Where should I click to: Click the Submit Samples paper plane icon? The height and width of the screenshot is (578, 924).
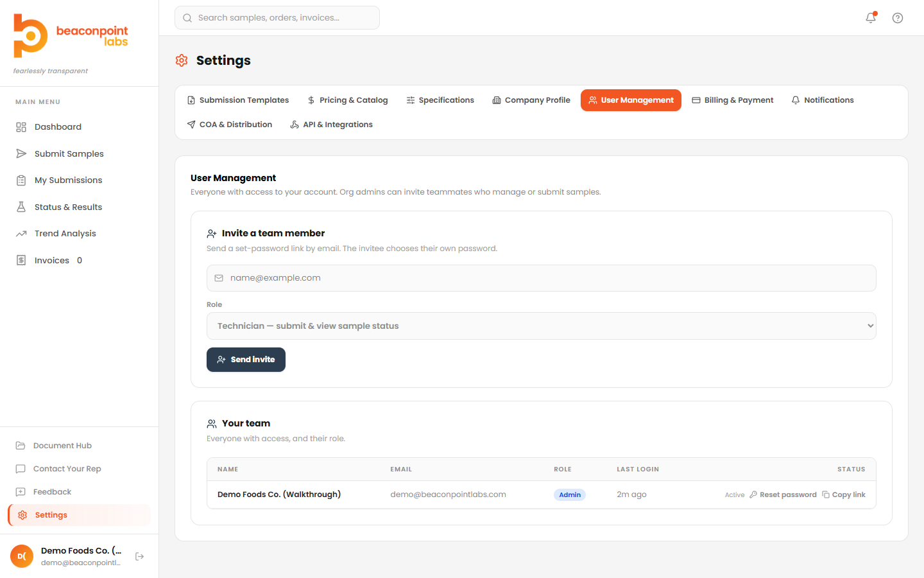[x=21, y=153]
